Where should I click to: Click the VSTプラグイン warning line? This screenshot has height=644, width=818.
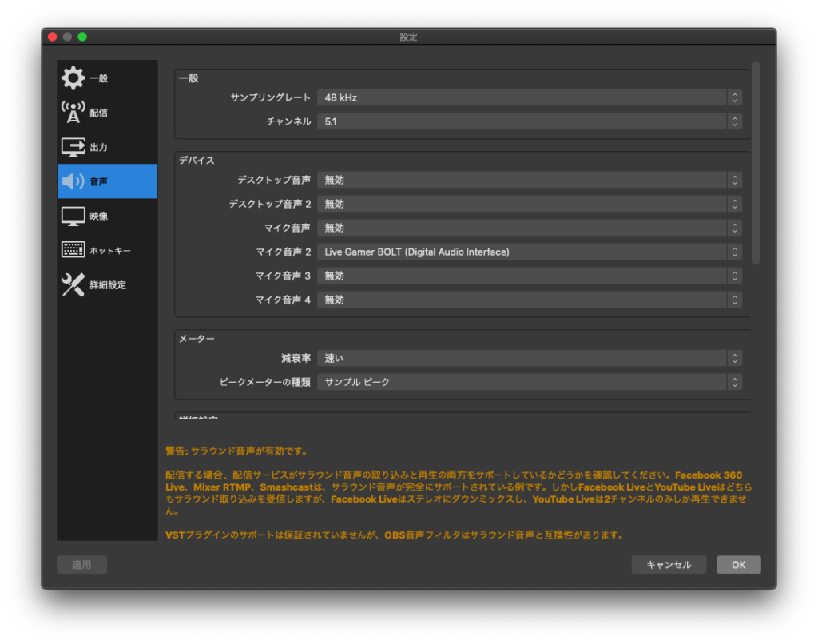pos(395,535)
